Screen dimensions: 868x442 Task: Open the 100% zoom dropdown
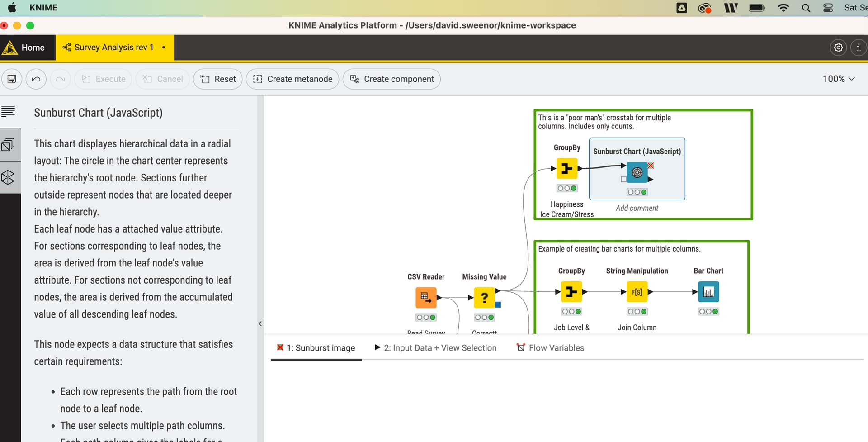coord(839,79)
